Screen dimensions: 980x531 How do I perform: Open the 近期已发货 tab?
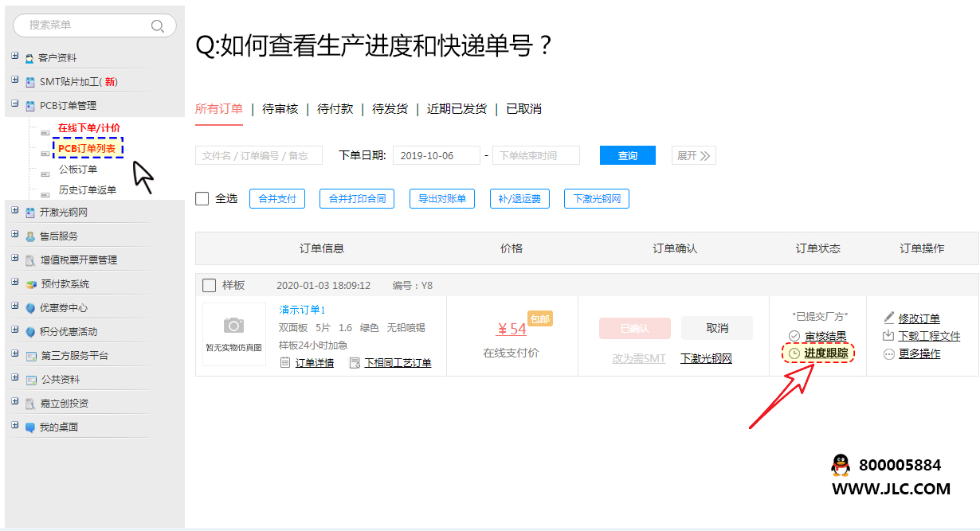457,109
